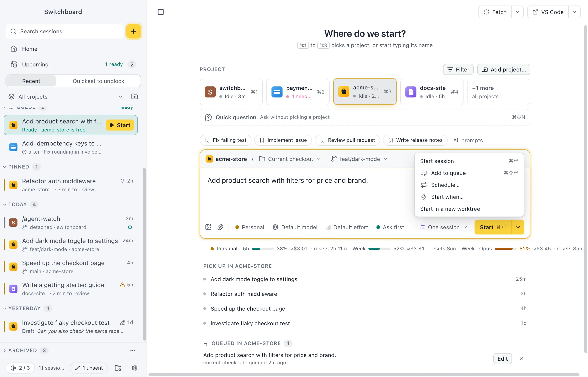Click the Search sessions field
The image size is (588, 377).
(65, 31)
